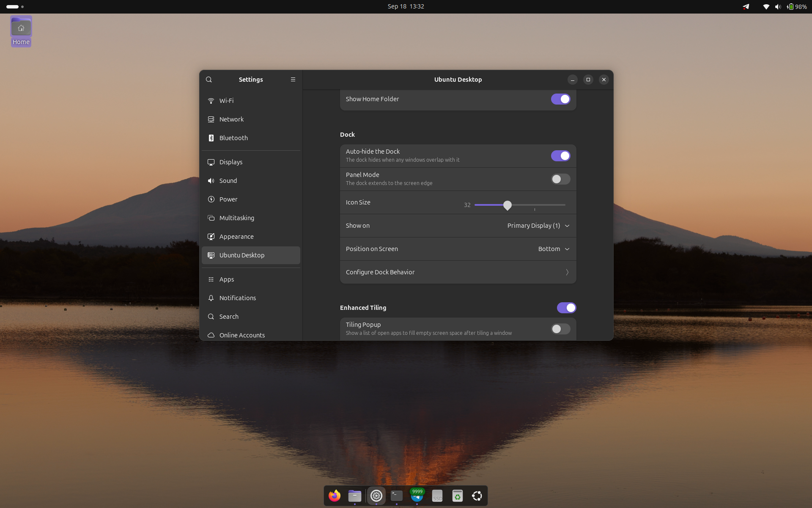Disable Auto-hide the Dock toggle
The image size is (812, 508).
tap(560, 156)
